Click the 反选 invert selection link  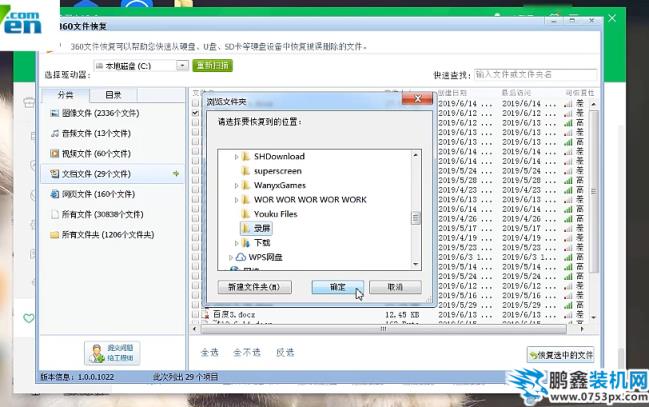coord(285,352)
